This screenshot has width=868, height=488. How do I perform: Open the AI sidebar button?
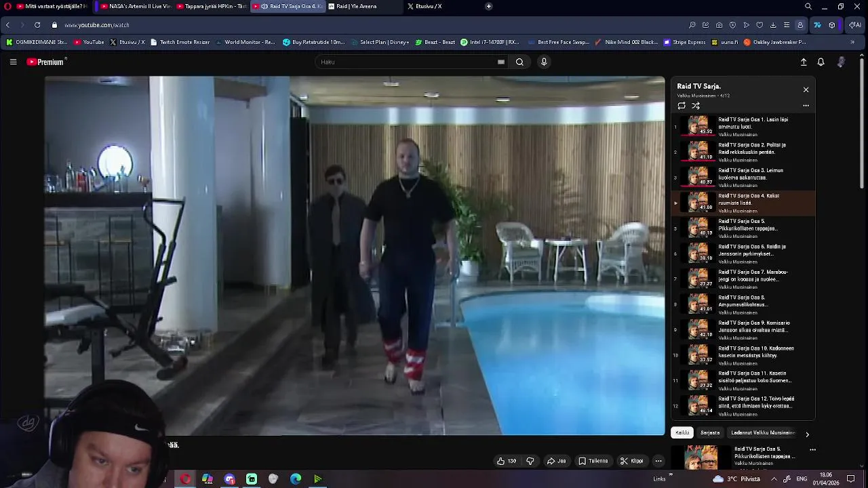pyautogui.click(x=855, y=25)
